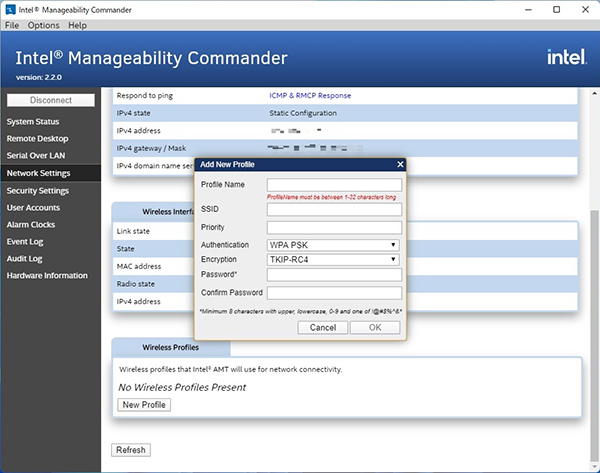Viewport: 600px width, 473px height.
Task: Click the 'IPv4 gateway / Mask' label
Action: pyautogui.click(x=151, y=148)
